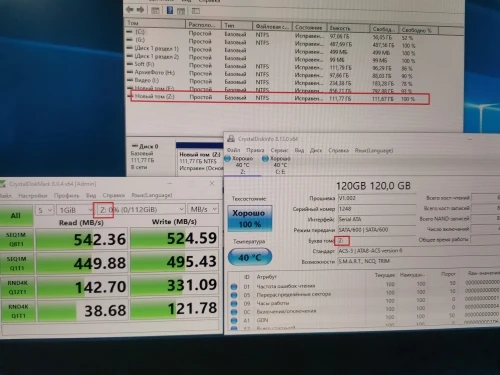Click the blue status icon for attribute 01

pos(234,287)
